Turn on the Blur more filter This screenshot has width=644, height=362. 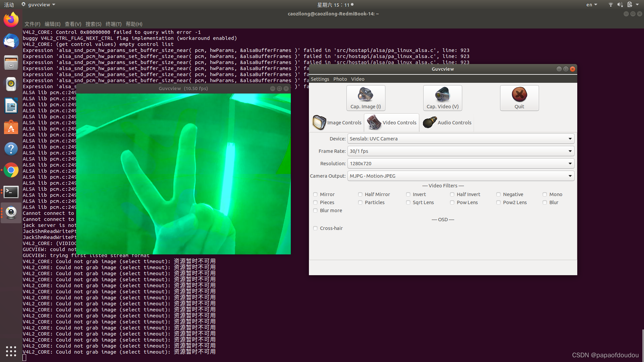[315, 210]
